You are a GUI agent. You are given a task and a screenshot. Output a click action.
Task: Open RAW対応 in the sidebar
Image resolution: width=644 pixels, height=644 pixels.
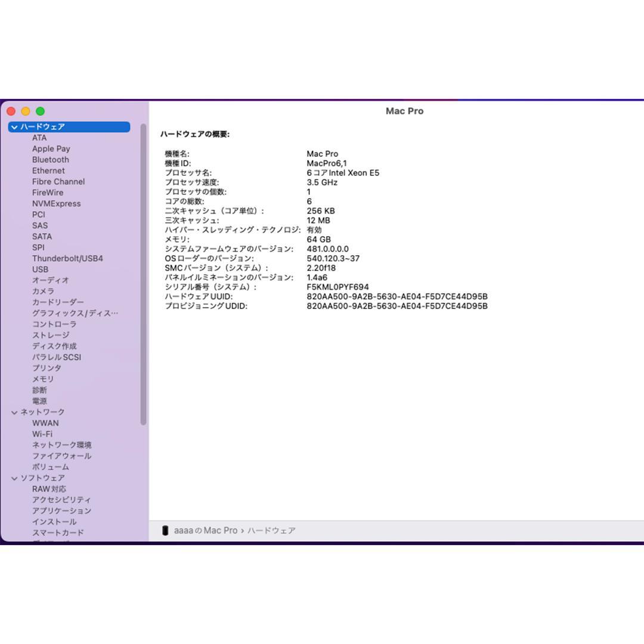point(49,489)
